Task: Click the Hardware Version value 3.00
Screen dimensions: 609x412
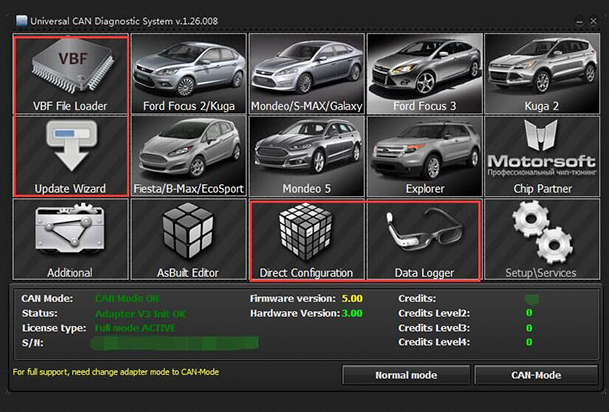Action: [x=352, y=313]
